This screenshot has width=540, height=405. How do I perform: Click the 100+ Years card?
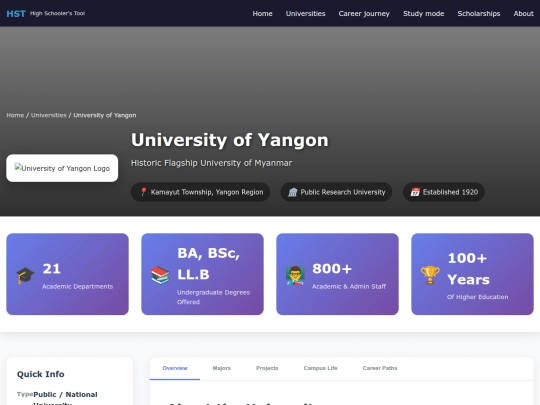[472, 274]
